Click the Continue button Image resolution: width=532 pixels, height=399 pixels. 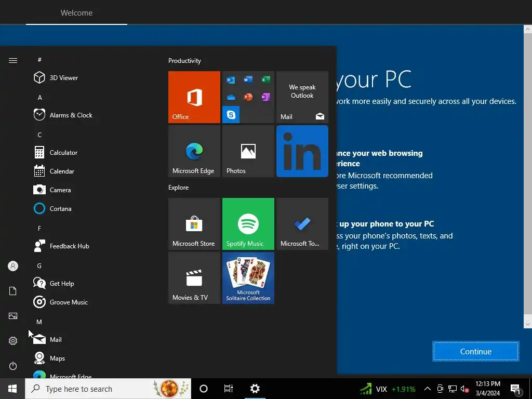(476, 352)
